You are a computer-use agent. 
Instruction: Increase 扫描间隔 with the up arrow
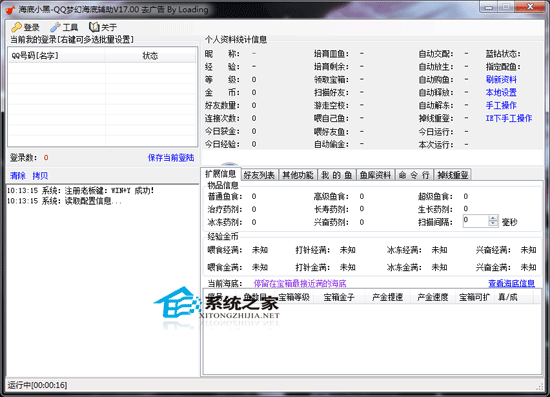point(493,218)
